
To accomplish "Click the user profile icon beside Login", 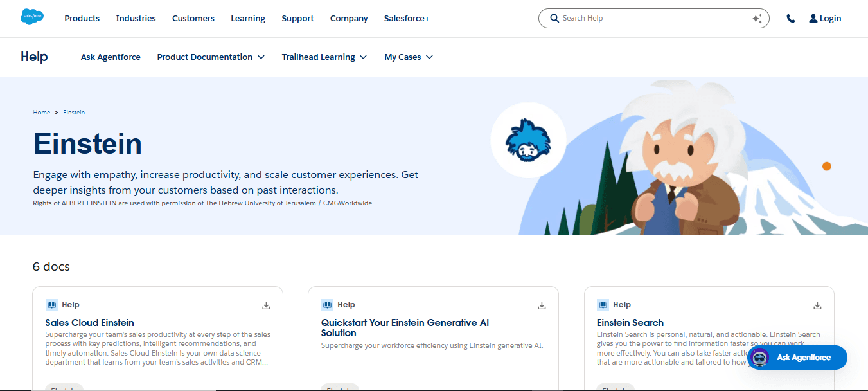I will (813, 19).
